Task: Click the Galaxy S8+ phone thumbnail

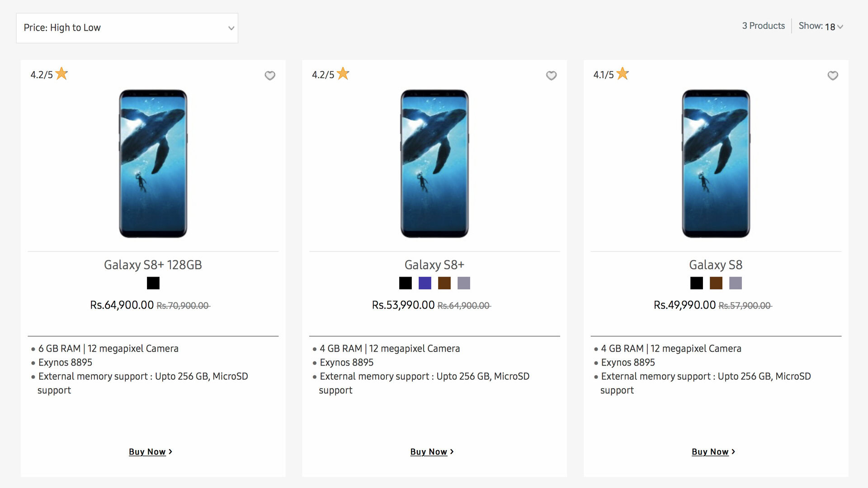Action: [x=434, y=164]
